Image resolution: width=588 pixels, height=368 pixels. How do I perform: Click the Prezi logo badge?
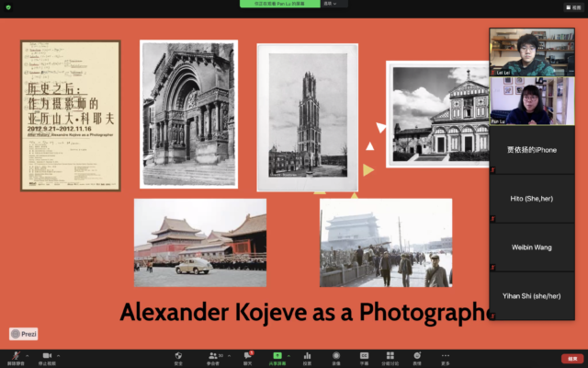pos(24,334)
